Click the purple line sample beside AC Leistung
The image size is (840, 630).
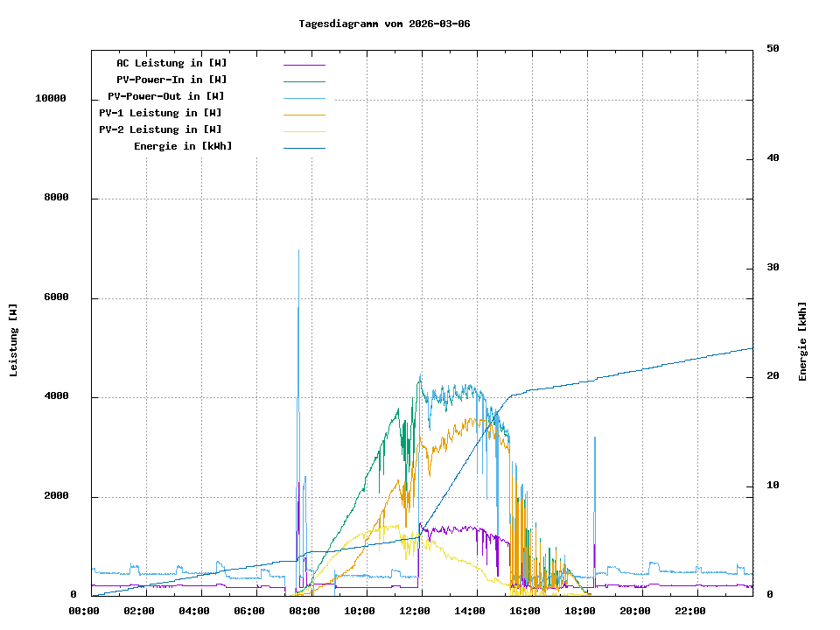[x=304, y=65]
